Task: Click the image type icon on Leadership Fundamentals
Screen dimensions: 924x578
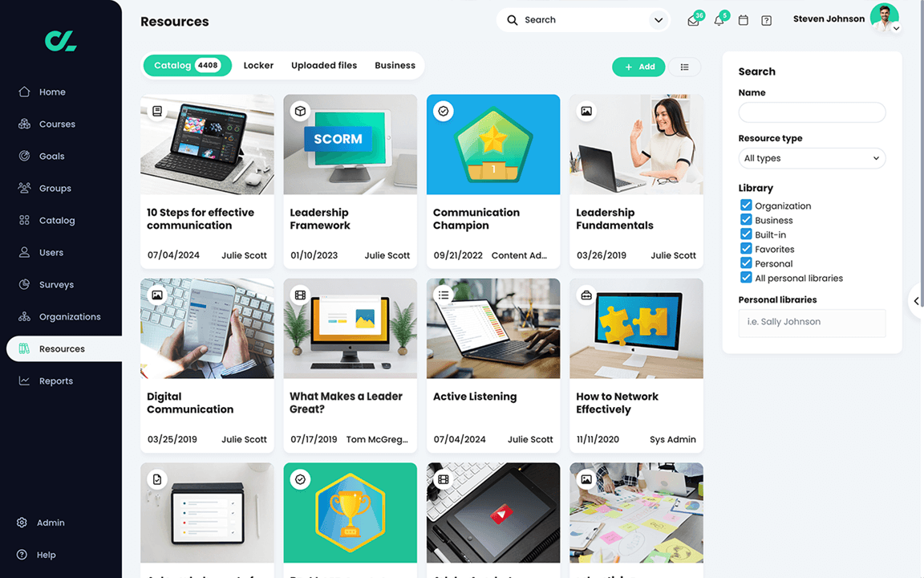Action: (586, 111)
